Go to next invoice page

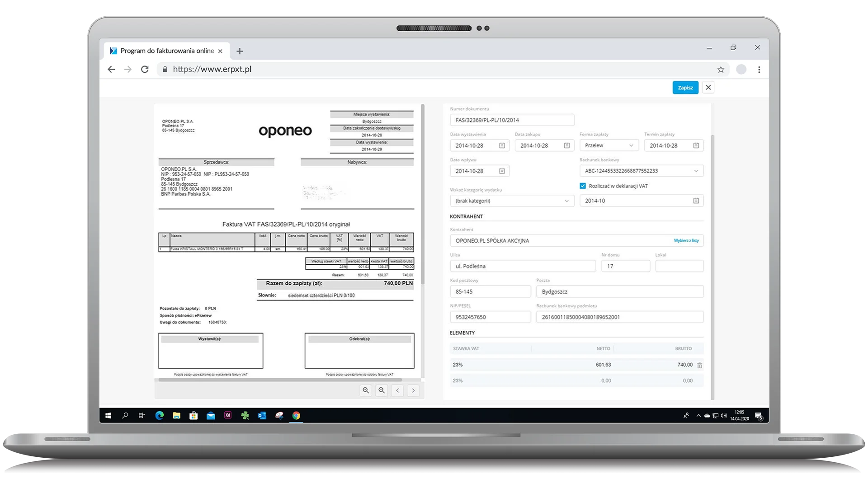click(413, 390)
